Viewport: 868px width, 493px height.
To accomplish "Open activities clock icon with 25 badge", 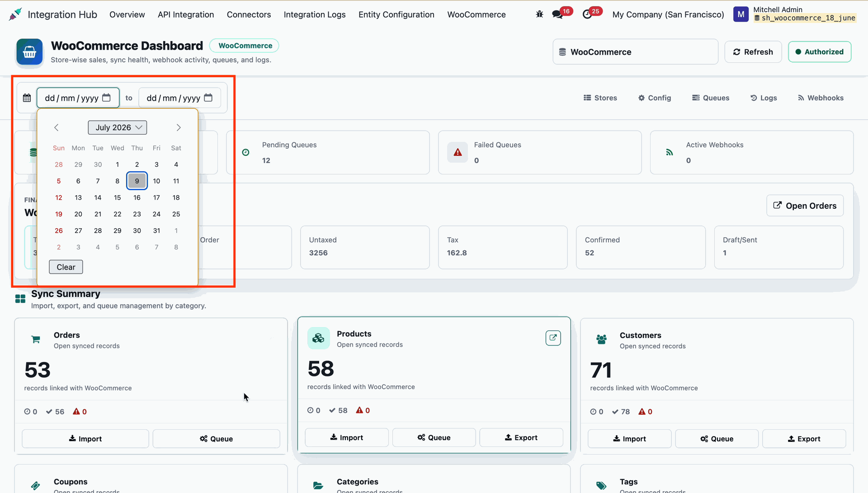I will tap(587, 14).
